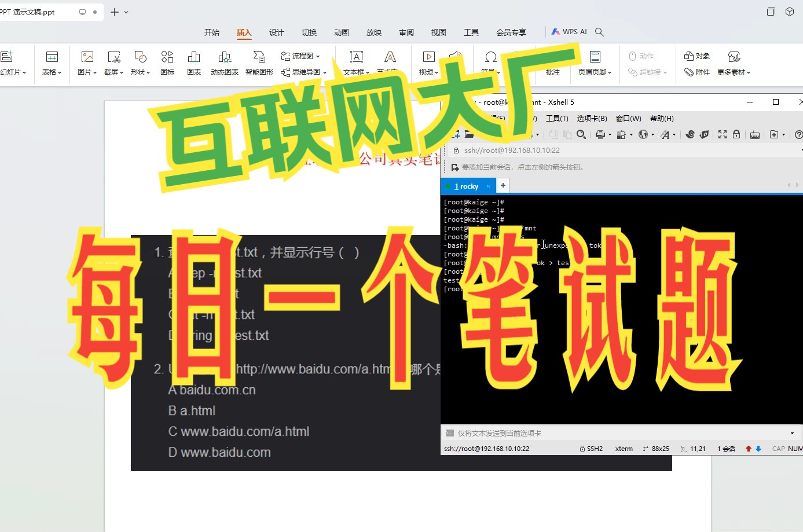Screen dimensions: 803x532
Task: Expand the Xshell print icon dropdown arrow
Action: tap(610, 135)
